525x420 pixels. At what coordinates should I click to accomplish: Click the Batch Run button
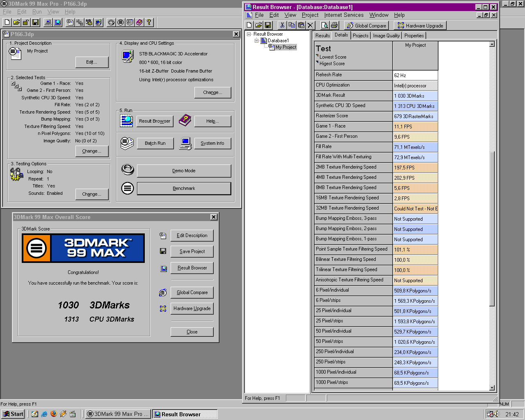[x=155, y=144]
